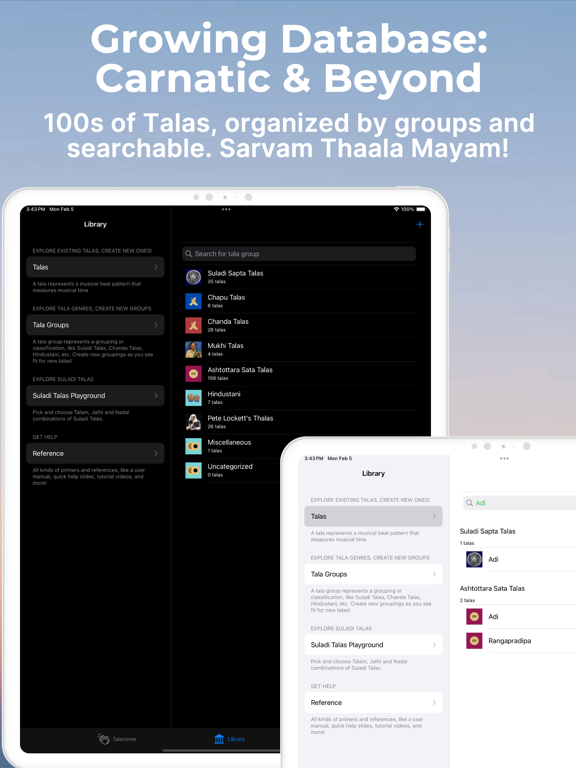Switch to the Talanome tab
Screen dimensions: 576x768
[117, 739]
